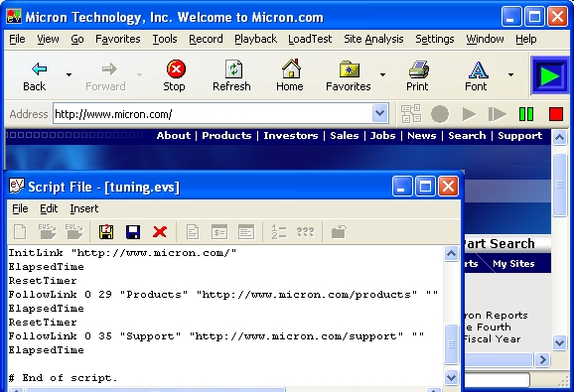Click the red X delete icon
This screenshot has width=574, height=392.
(160, 232)
